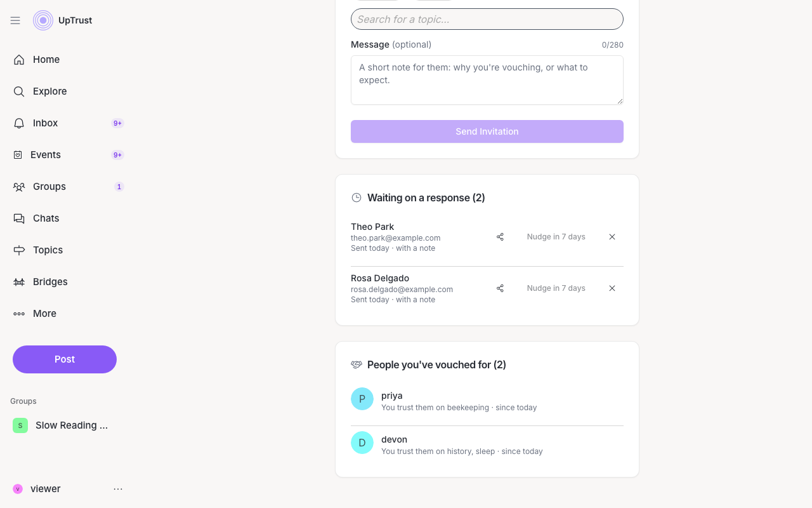
Task: Select rosa.delgado@example.com email text
Action: click(402, 290)
